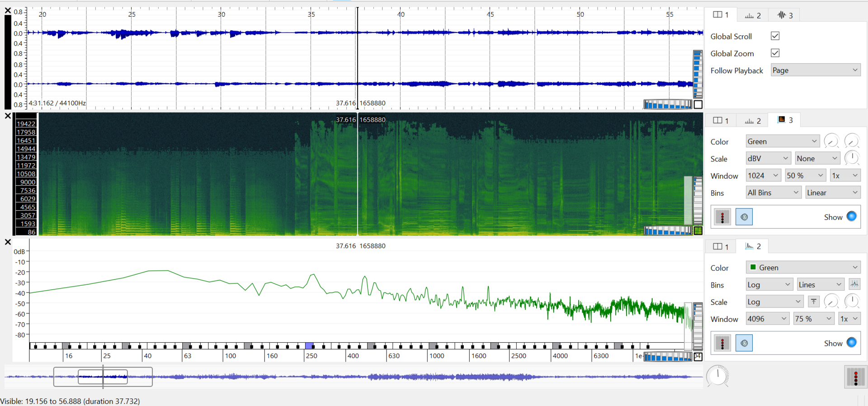The height and width of the screenshot is (406, 868).
Task: Open the spectrogram Linear bins dropdown
Action: 833,193
